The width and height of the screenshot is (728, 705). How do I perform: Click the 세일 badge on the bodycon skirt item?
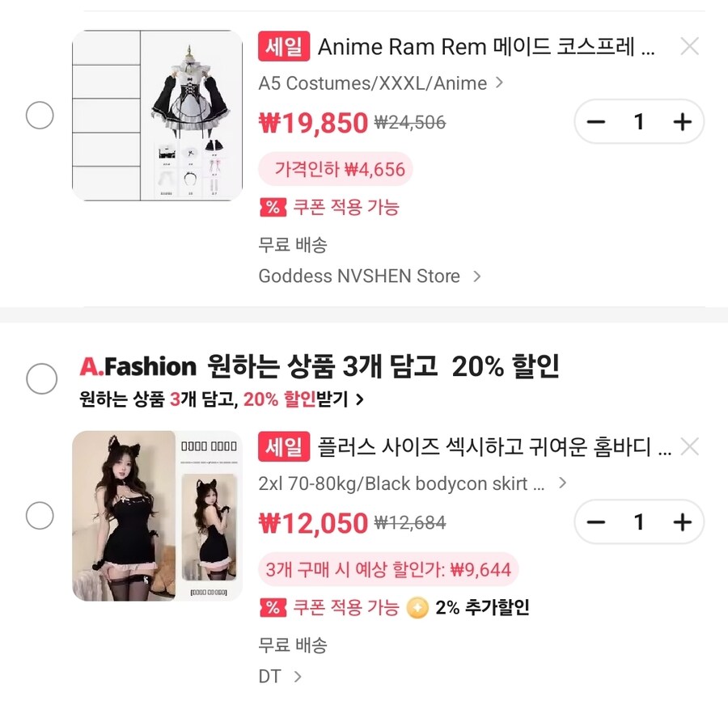coord(283,446)
